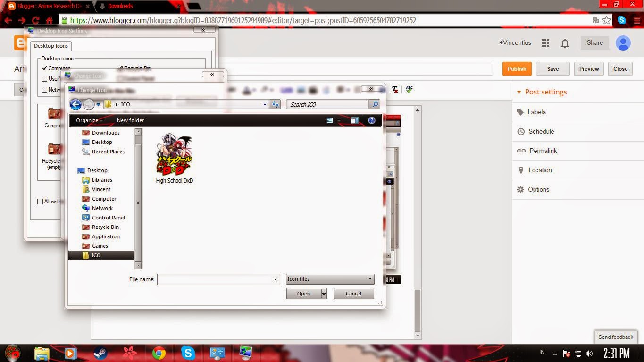This screenshot has width=644, height=362.
Task: Open Steam from the taskbar
Action: [x=100, y=353]
